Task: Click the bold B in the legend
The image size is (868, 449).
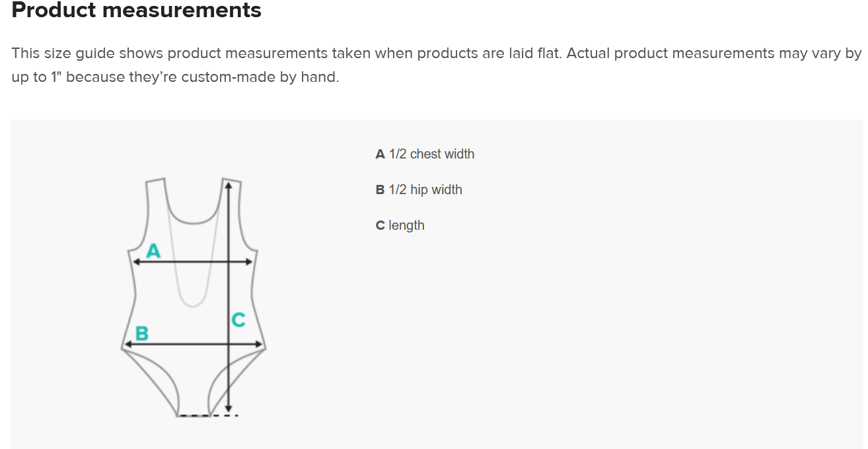Action: point(380,190)
